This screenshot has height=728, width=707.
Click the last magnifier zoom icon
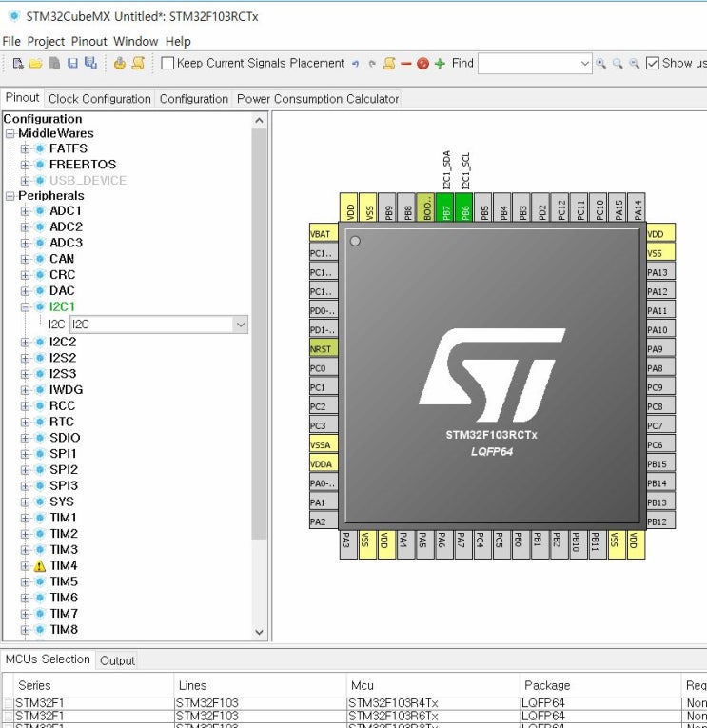pos(634,64)
